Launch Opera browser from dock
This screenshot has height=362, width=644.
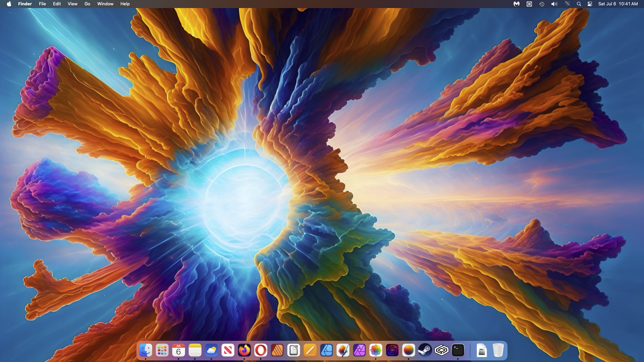(x=261, y=350)
